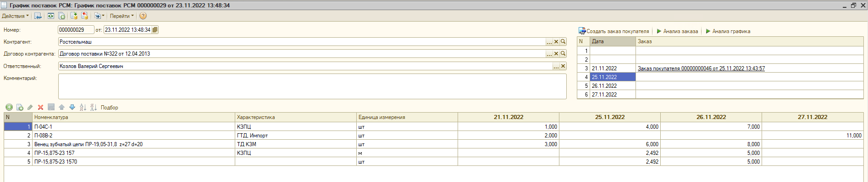Expand the Перейти dropdown menu
The width and height of the screenshot is (868, 182).
coord(122,16)
